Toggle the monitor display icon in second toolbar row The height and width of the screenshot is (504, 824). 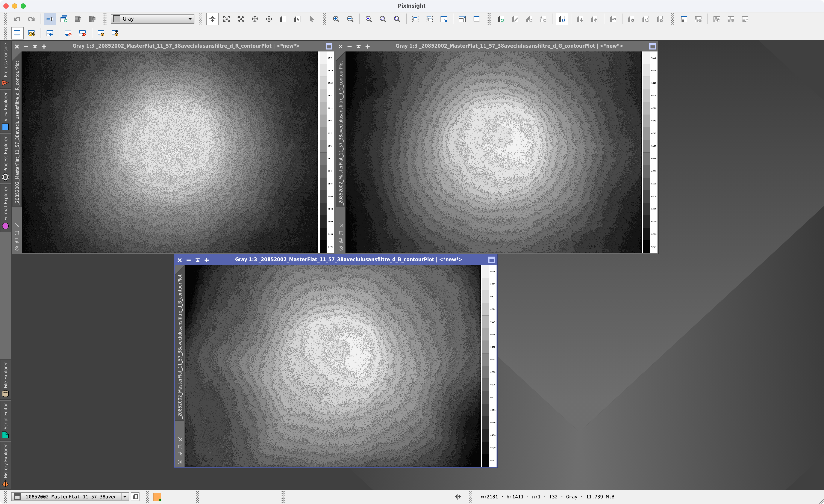click(17, 33)
